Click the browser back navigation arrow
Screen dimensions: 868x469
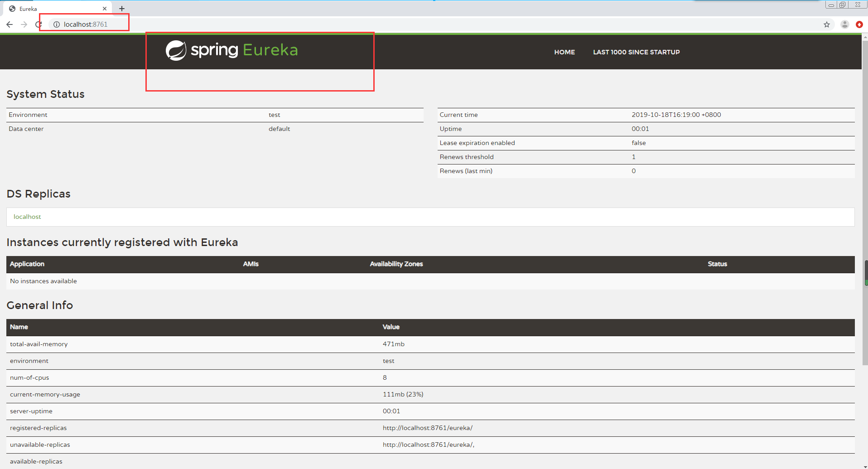point(10,24)
